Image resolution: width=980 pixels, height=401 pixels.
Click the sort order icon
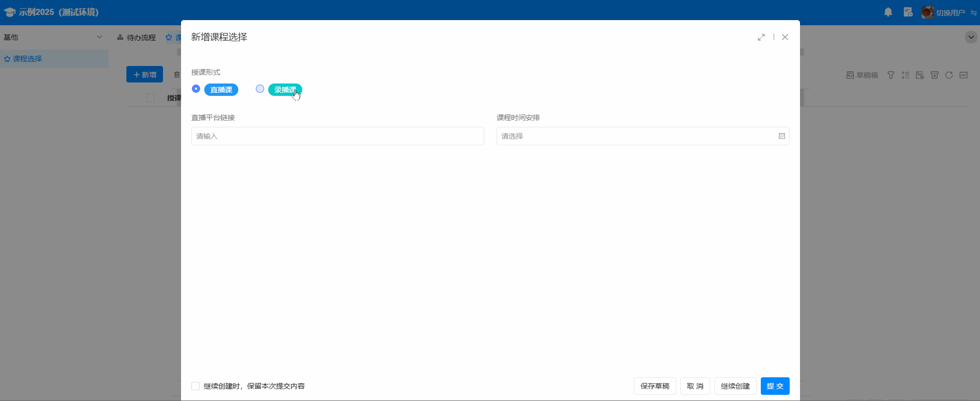pos(905,75)
